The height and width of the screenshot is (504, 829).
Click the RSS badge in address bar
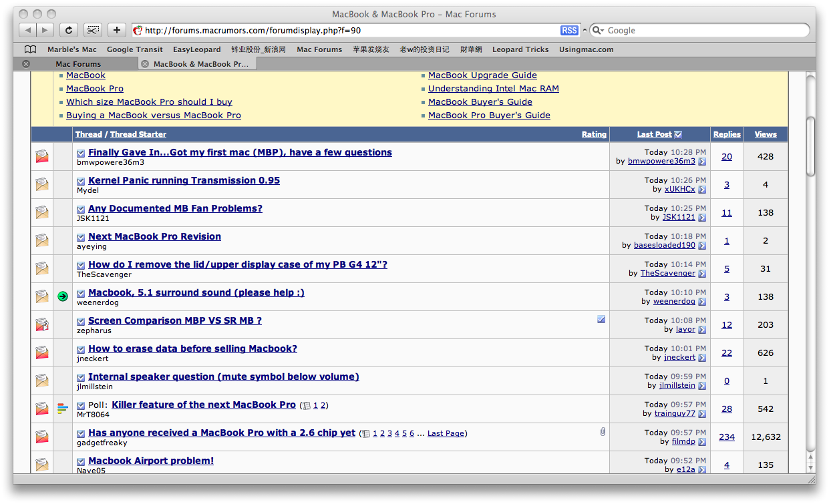(x=569, y=30)
